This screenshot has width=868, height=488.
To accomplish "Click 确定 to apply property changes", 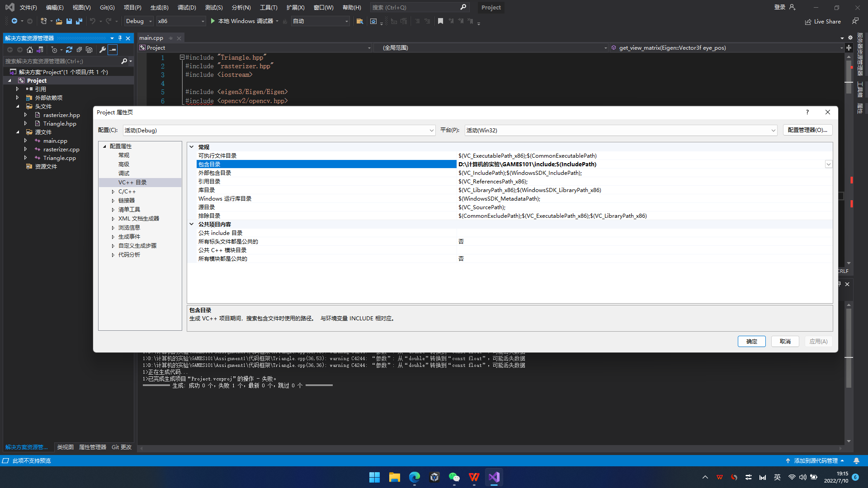I will point(752,341).
